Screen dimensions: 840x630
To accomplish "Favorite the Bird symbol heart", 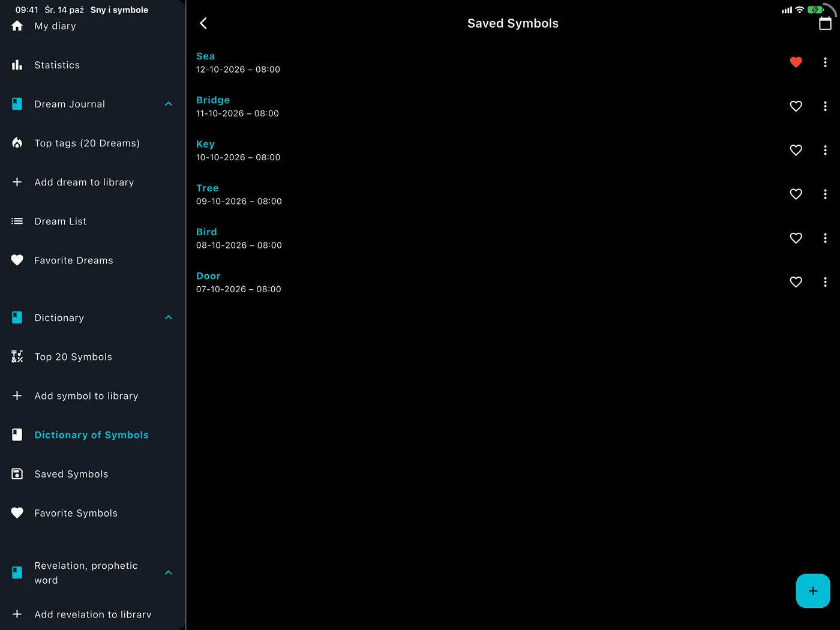I will tap(796, 238).
